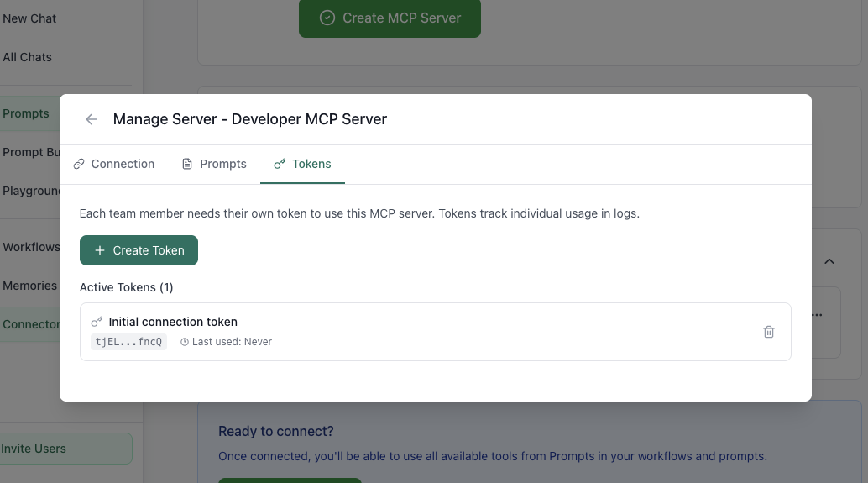
Task: Navigate to Workflows in the sidebar
Action: click(31, 247)
